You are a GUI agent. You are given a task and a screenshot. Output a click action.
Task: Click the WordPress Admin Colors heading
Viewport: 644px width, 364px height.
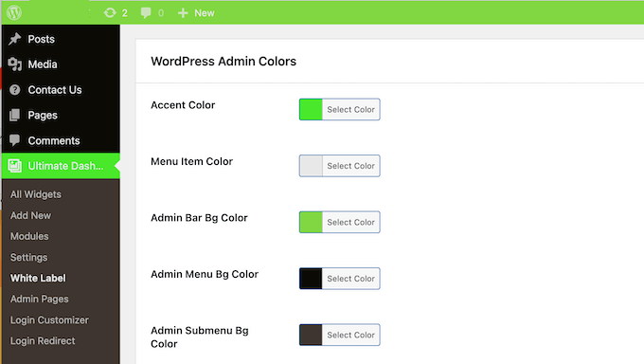[224, 62]
